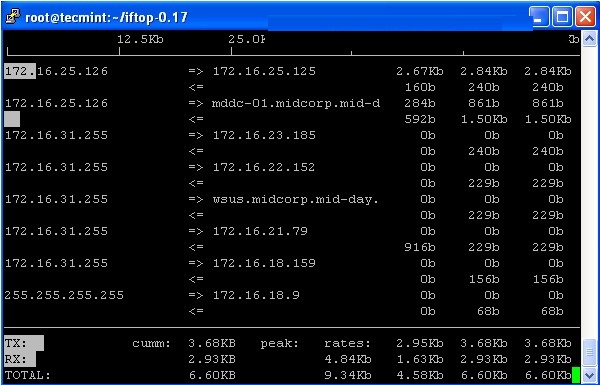Screen dimensions: 600x385
Task: Click the 160b rate value
Action: pos(420,87)
